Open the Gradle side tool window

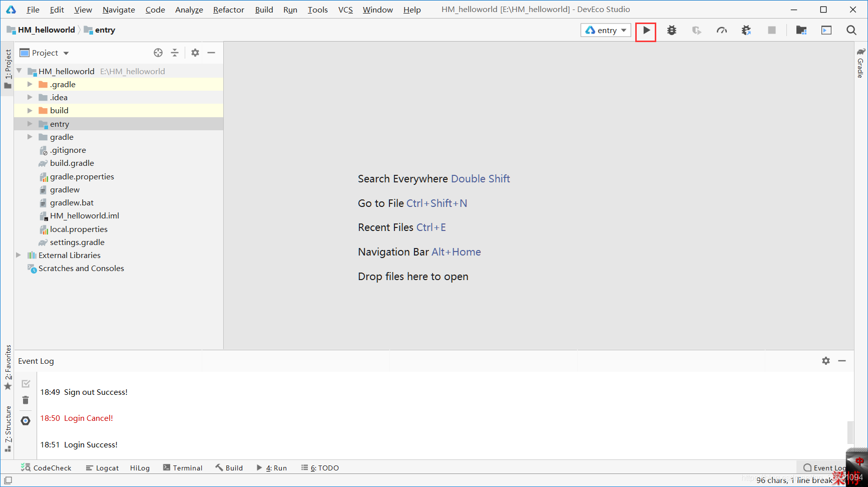tap(860, 63)
